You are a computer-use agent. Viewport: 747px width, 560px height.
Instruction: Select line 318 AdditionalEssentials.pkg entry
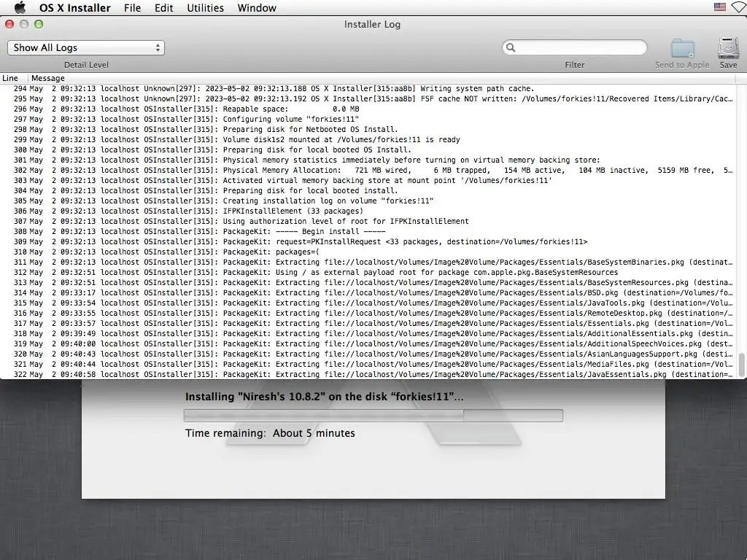(368, 334)
